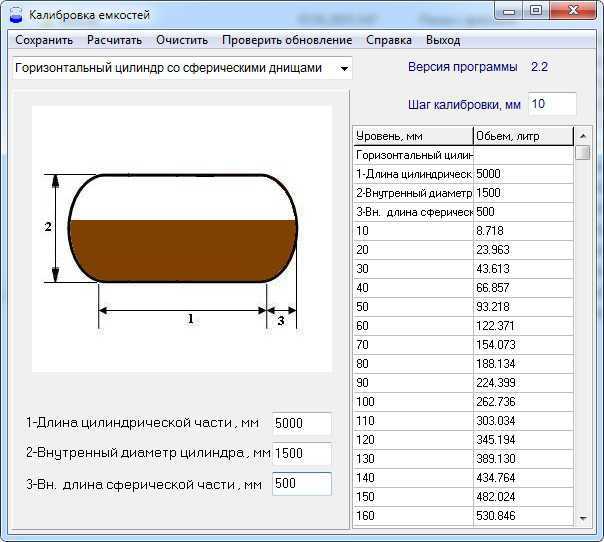Select the 389.130 cell
The image size is (604, 542).
tap(523, 459)
